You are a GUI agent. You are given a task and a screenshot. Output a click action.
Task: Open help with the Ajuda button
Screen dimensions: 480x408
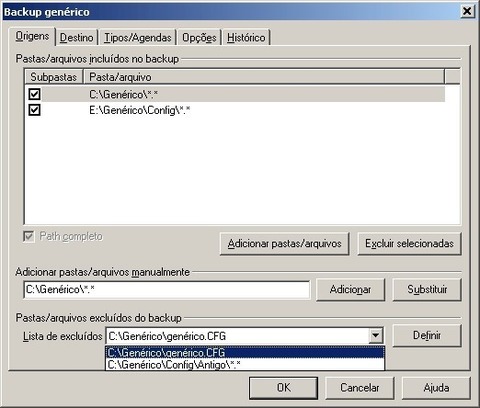coord(436,388)
